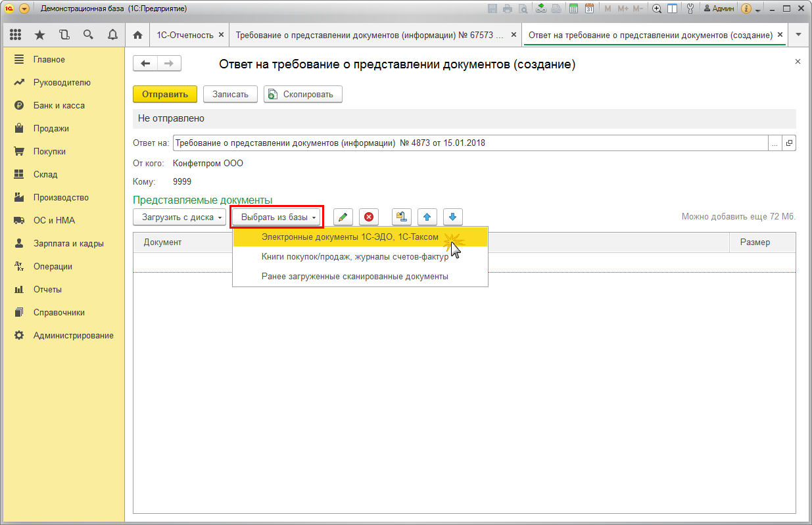This screenshot has width=812, height=525.
Task: Move document down with blue arrow
Action: click(x=453, y=217)
